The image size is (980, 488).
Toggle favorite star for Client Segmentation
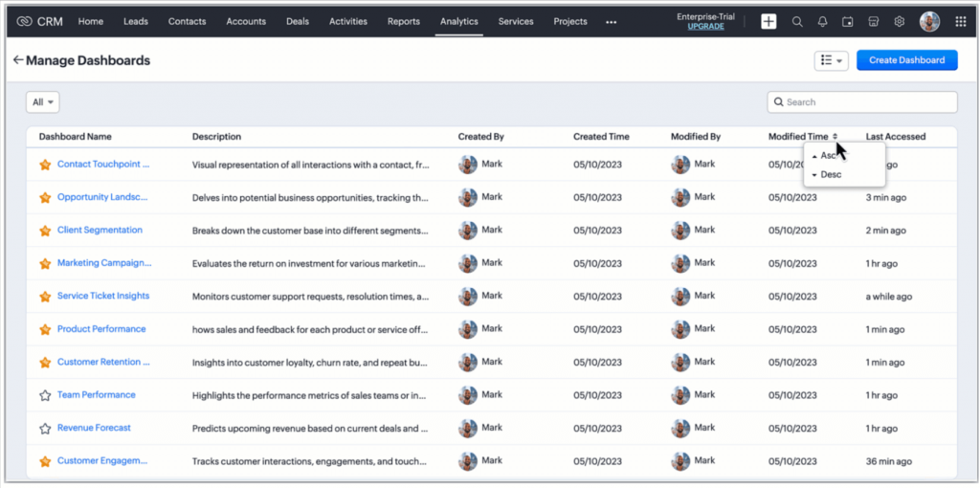[44, 231]
